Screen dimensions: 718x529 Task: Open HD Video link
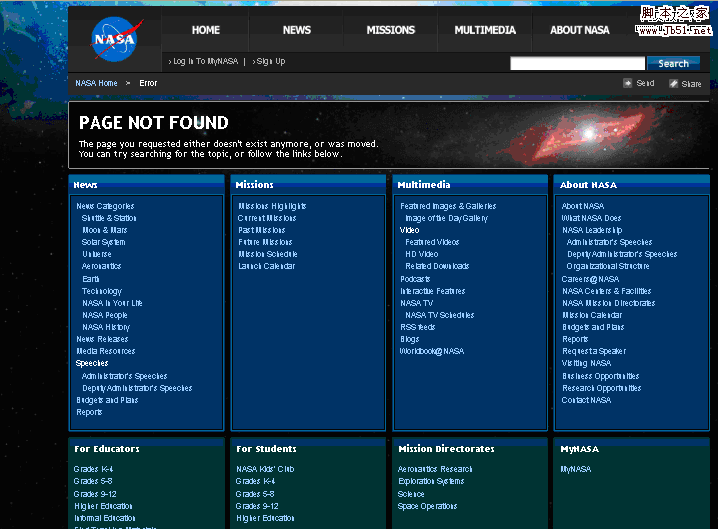tap(422, 254)
